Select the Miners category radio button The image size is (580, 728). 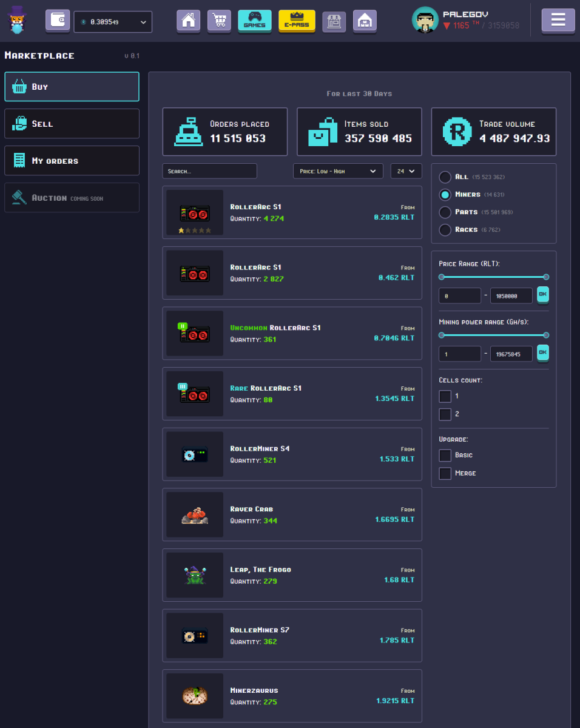point(444,194)
